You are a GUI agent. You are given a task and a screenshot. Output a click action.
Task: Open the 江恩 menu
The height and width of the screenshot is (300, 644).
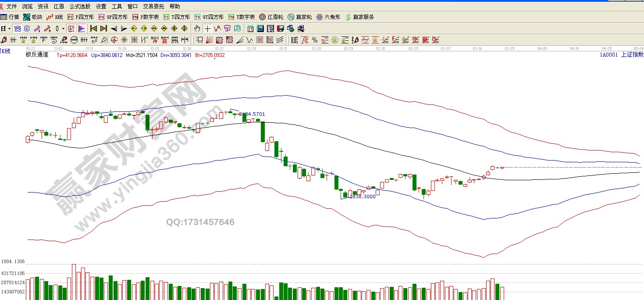(59, 7)
